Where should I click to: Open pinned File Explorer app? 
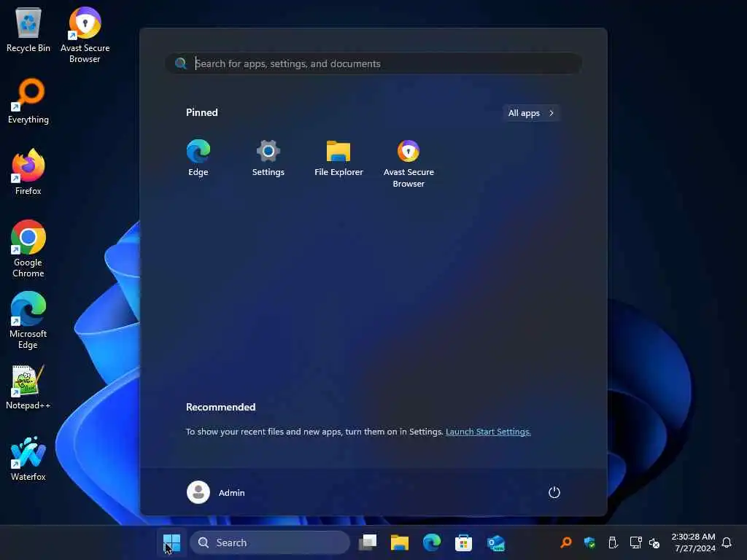tap(338, 158)
